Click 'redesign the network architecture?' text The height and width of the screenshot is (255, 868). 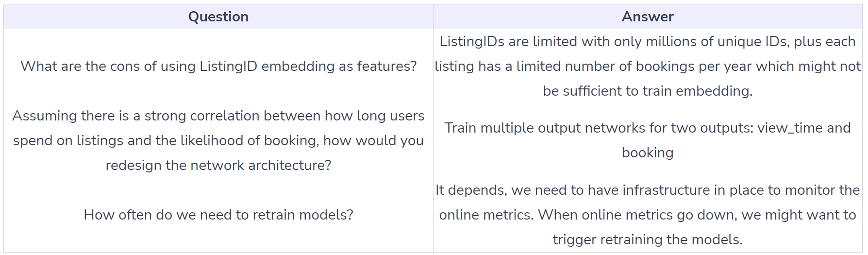pos(218,165)
